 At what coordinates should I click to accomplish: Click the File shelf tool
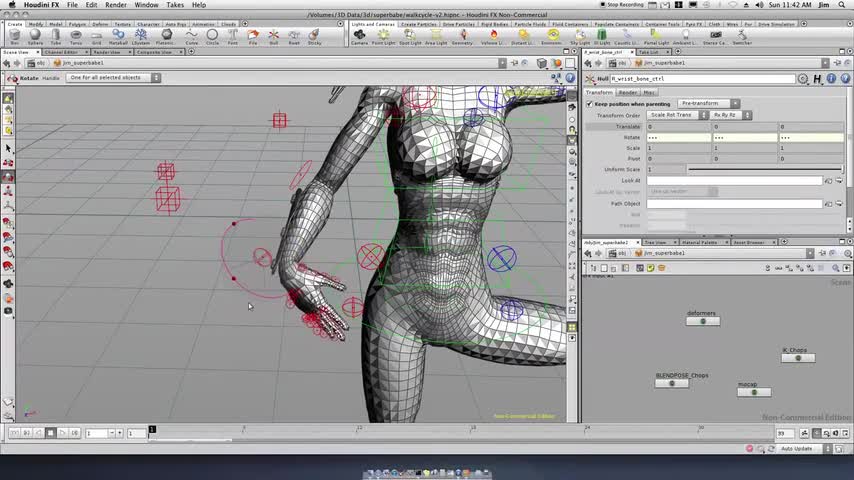[253, 36]
